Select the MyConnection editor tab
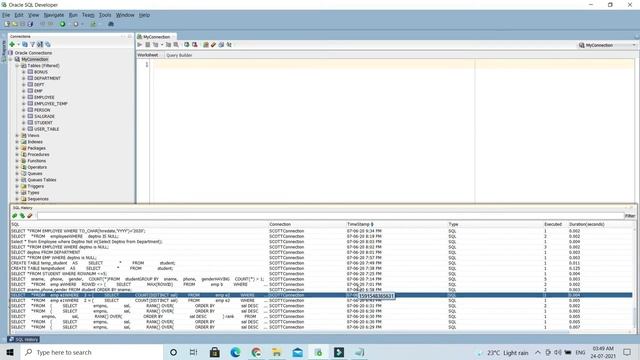 click(156, 37)
